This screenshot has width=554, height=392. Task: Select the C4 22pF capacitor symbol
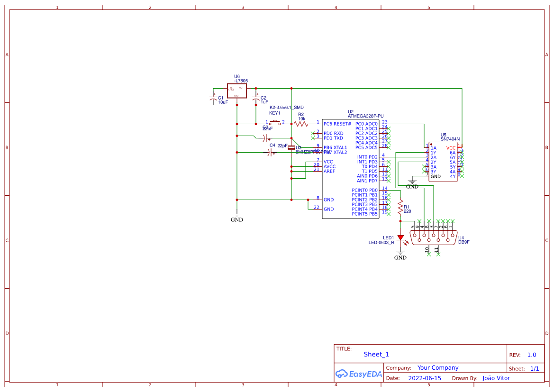(x=270, y=152)
